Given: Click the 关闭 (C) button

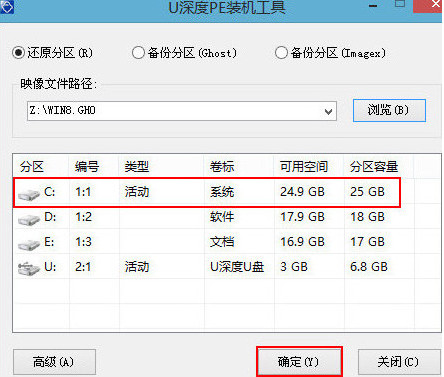Looking at the screenshot, I should click(399, 362).
